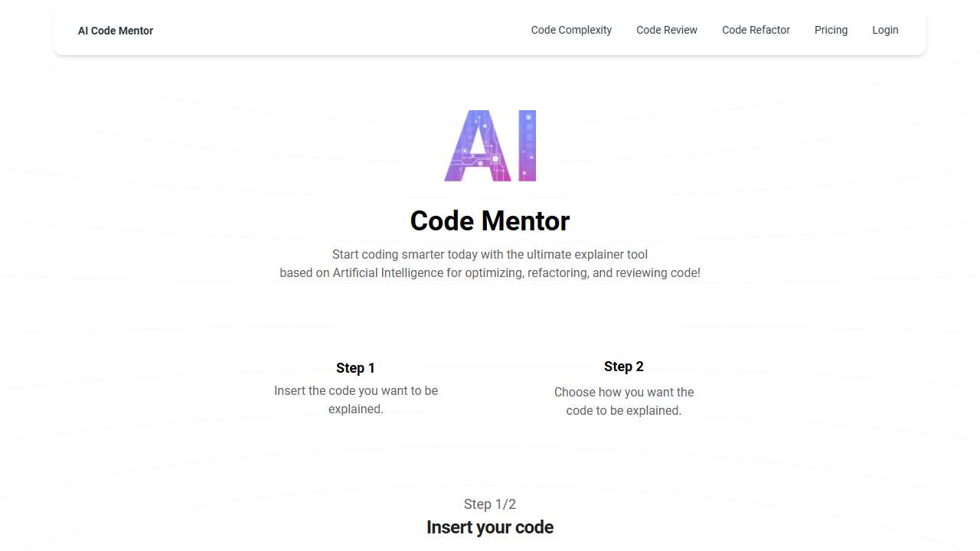
Task: Click the Code Mentor heading
Action: (490, 220)
